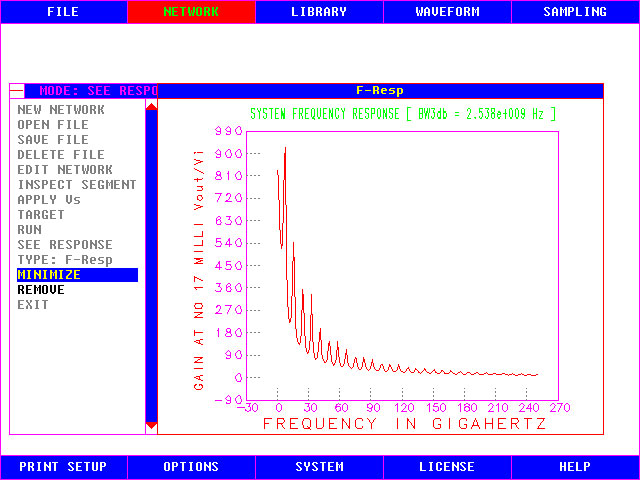Click the blue vertical scrollbar track

coord(151,266)
